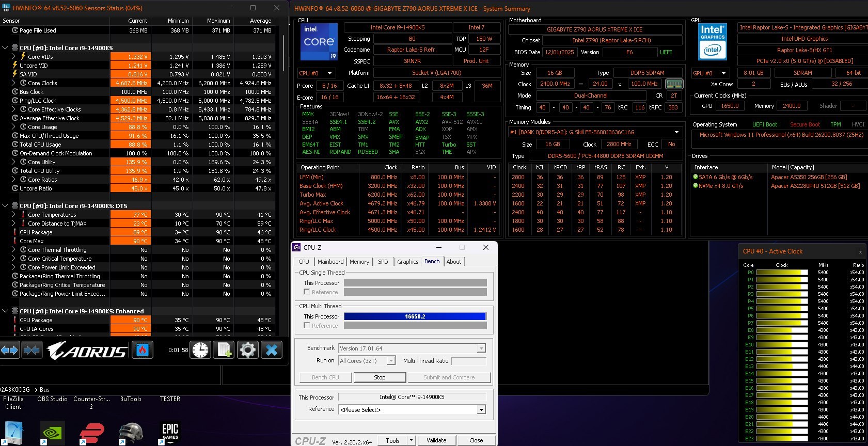Switch to the About tab in CPU-Z
The image size is (868, 446).
coord(454,262)
